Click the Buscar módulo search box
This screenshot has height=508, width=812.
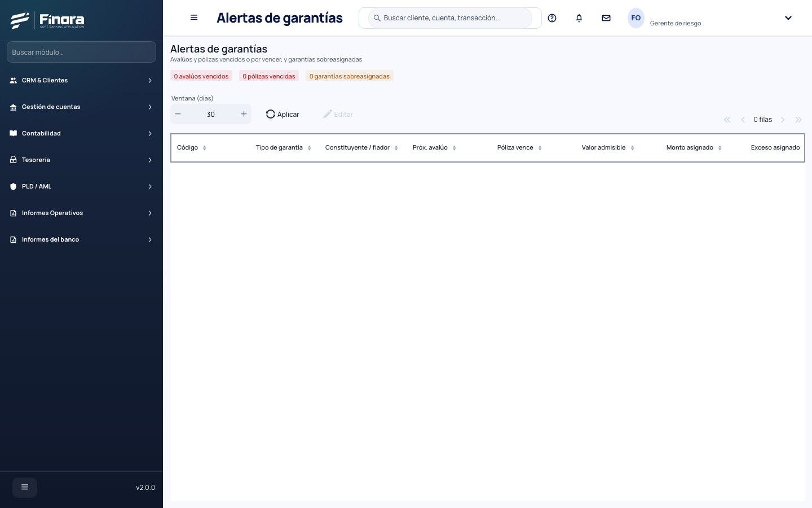click(x=81, y=52)
